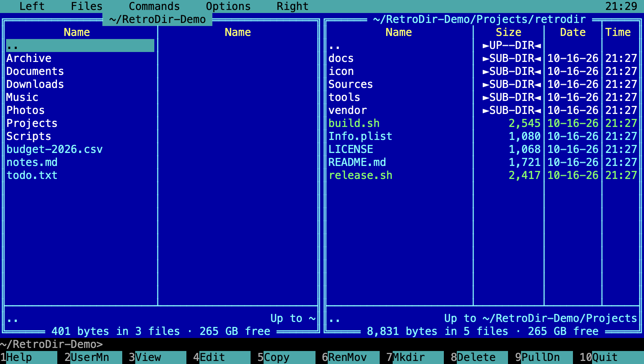The image size is (644, 364).
Task: Click the Size column header
Action: pyautogui.click(x=508, y=32)
